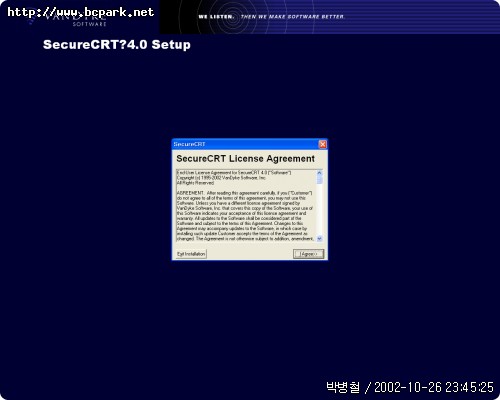Click the I Agree button
Image resolution: width=500 pixels, height=400 pixels.
(308, 254)
